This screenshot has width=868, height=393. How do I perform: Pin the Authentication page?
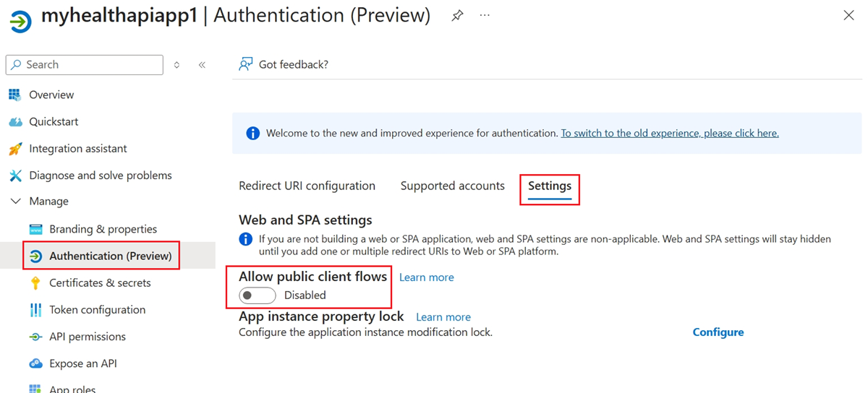(x=457, y=16)
